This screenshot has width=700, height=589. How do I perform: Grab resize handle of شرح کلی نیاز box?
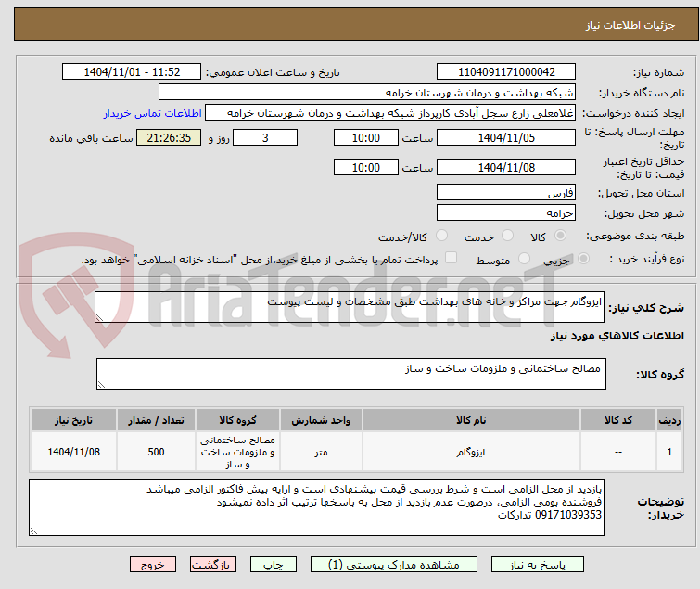[99, 318]
